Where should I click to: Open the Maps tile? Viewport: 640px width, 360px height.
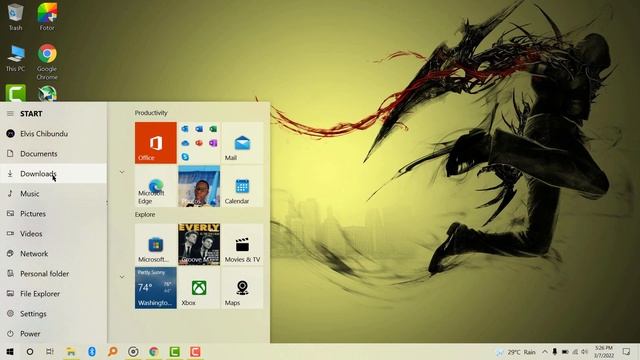pos(242,288)
